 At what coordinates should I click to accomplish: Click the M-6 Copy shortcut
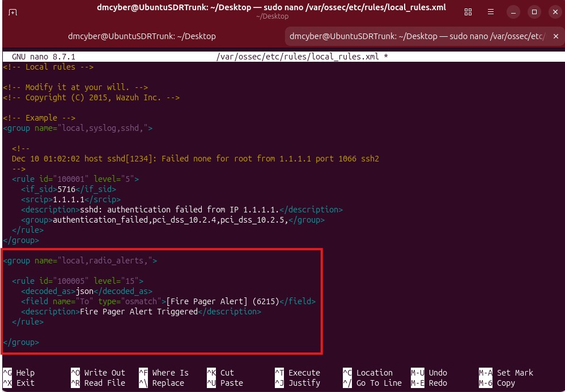pyautogui.click(x=497, y=383)
